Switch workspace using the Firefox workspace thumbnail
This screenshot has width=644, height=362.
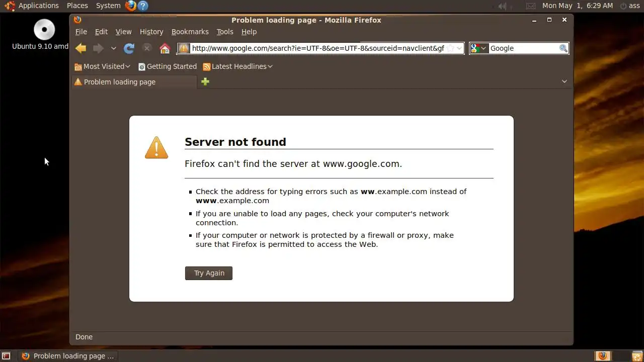click(603, 356)
